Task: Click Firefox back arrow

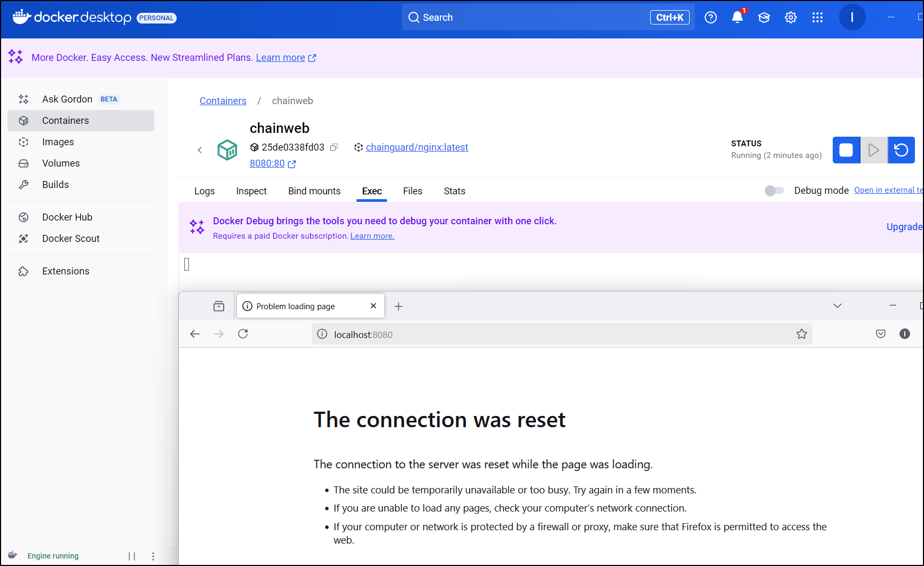Action: click(195, 334)
